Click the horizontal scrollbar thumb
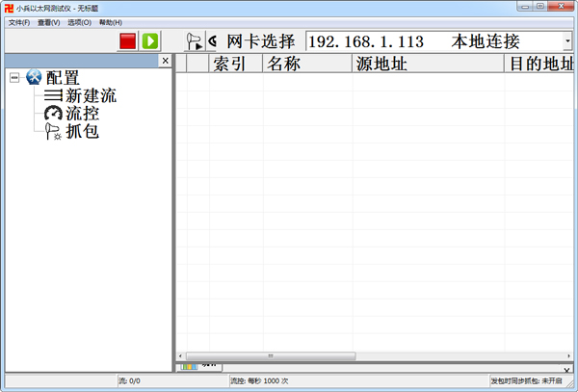The image size is (578, 392). point(271,356)
